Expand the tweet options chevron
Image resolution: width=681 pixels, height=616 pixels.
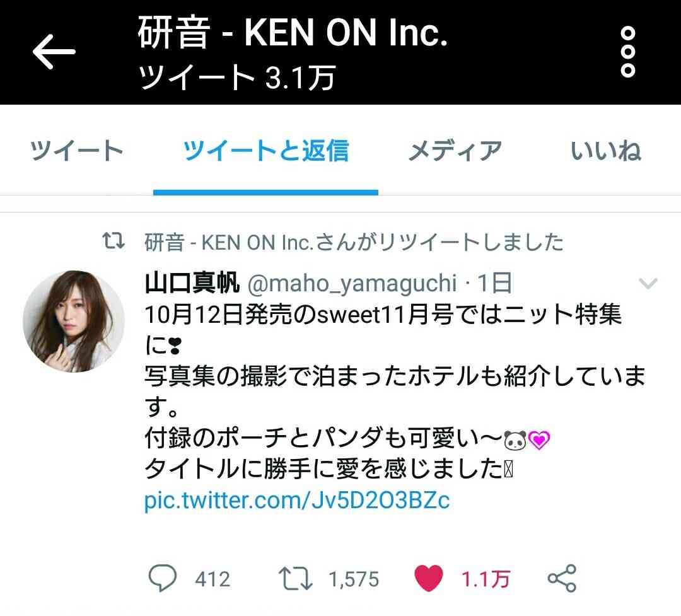coord(648,283)
